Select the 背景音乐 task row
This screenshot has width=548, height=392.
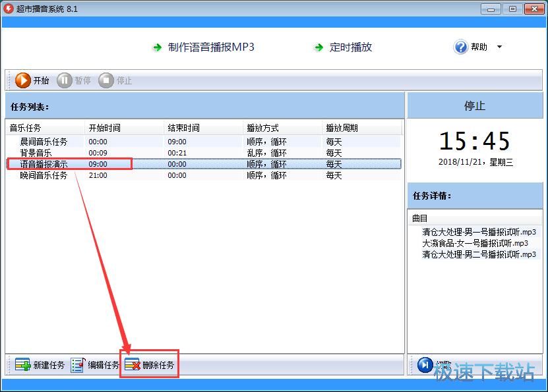pyautogui.click(x=204, y=153)
